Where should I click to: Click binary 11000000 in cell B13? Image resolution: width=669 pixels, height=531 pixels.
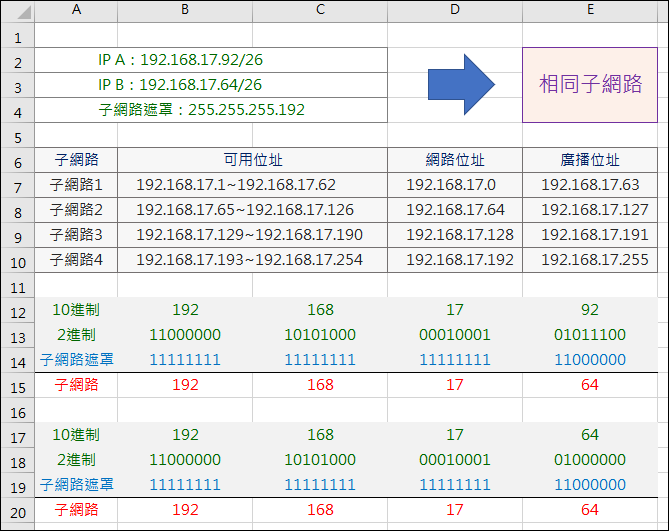coord(185,335)
